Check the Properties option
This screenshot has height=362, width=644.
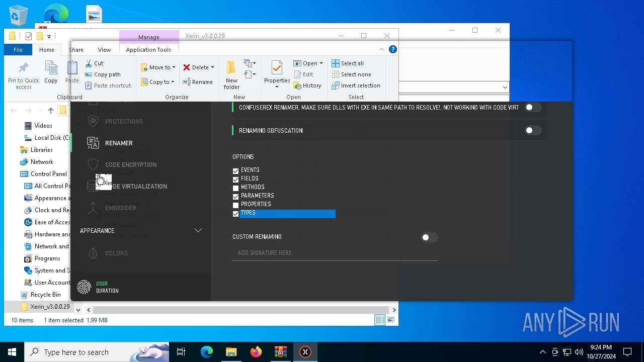pos(235,205)
